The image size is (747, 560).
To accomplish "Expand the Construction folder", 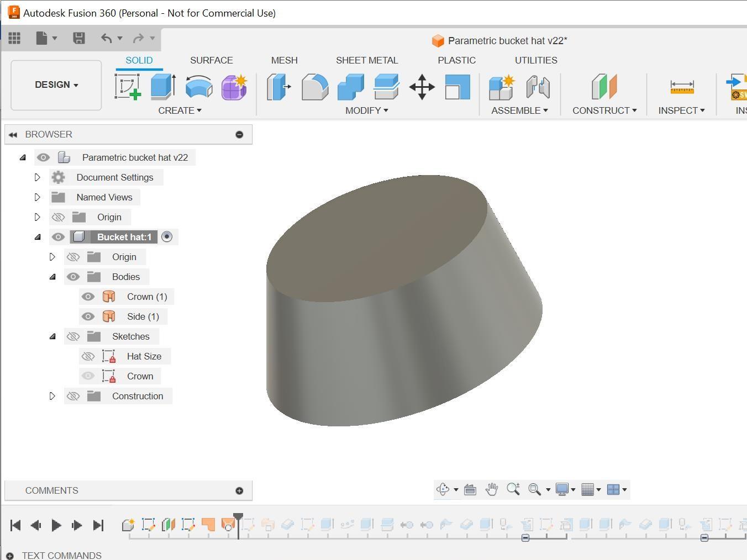I will [x=52, y=396].
